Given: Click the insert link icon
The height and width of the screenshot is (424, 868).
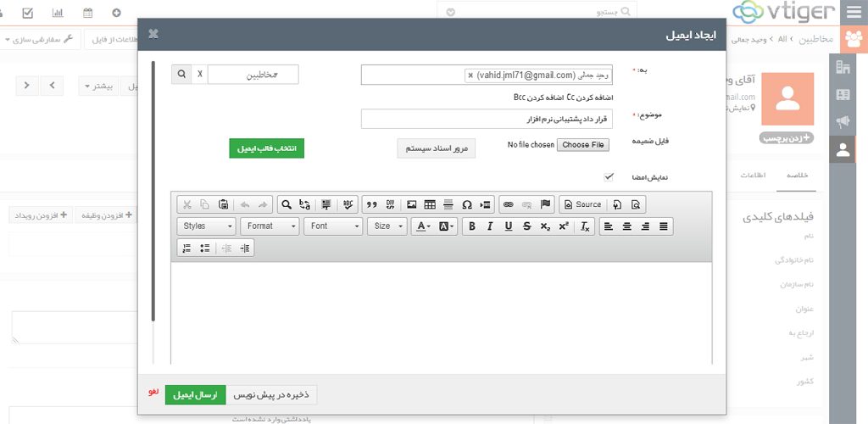Looking at the screenshot, I should pyautogui.click(x=508, y=204).
